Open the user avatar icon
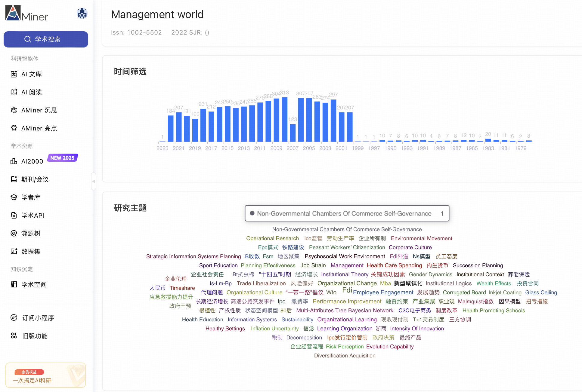The height and width of the screenshot is (392, 582). pyautogui.click(x=82, y=14)
